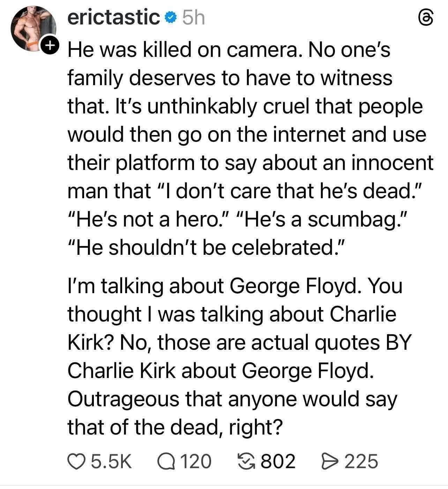This screenshot has height=489, width=448.
Task: Click the closing line "that of the dead, right?"
Action: (174, 427)
